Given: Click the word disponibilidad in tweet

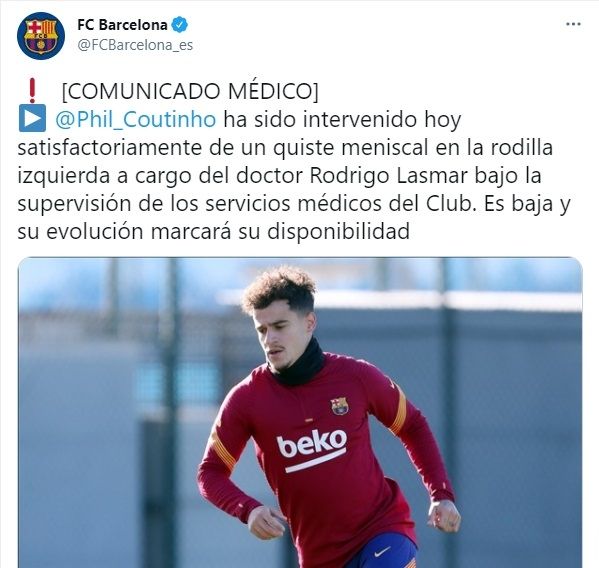Looking at the screenshot, I should [338, 231].
